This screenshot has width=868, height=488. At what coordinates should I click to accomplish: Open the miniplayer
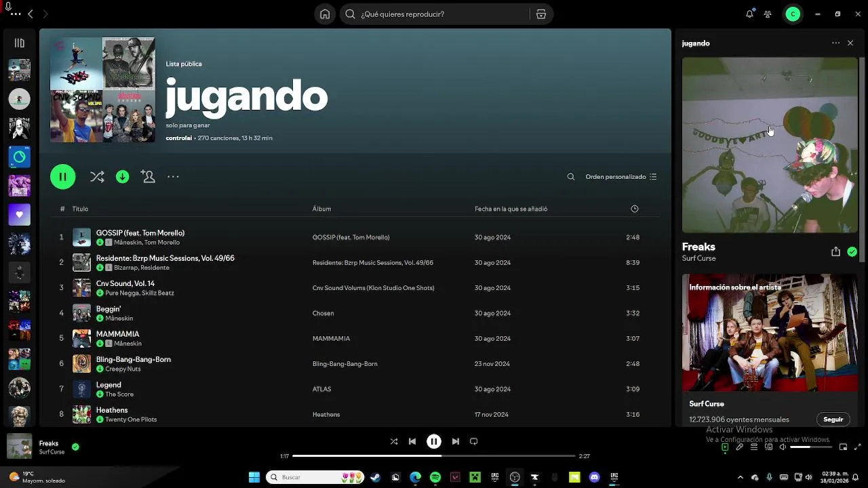843,447
